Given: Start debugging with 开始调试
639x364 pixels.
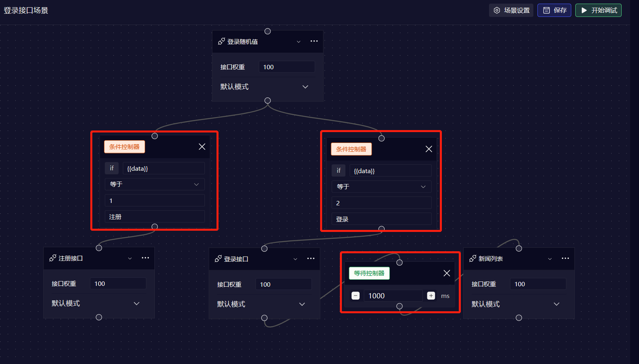Looking at the screenshot, I should pyautogui.click(x=599, y=10).
